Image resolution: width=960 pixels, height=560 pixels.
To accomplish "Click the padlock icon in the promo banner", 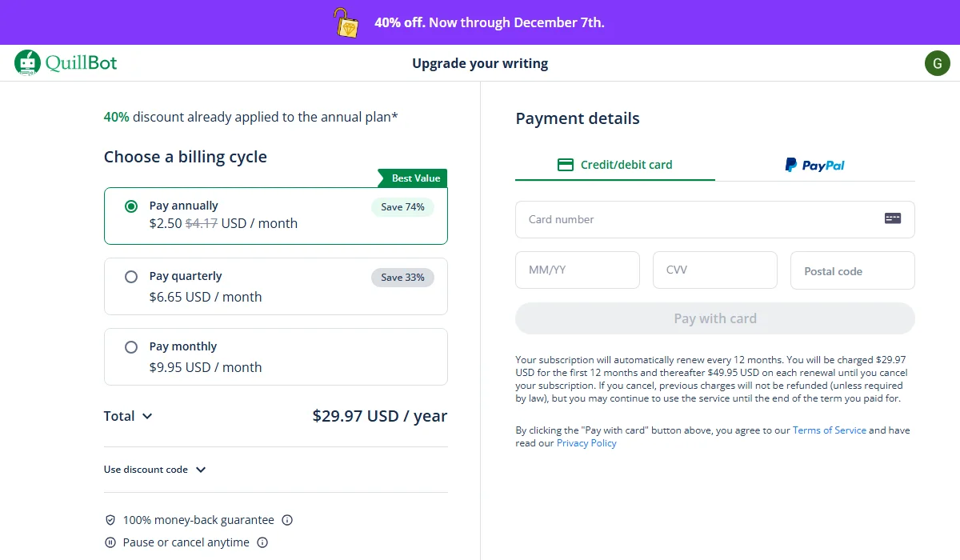I will [x=344, y=22].
